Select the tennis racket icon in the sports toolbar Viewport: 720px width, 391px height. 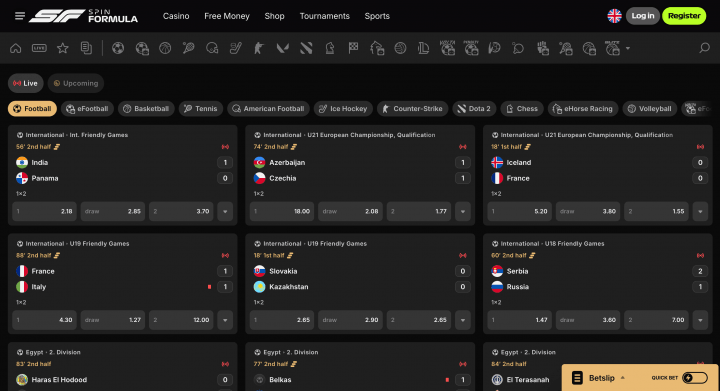[x=189, y=48]
